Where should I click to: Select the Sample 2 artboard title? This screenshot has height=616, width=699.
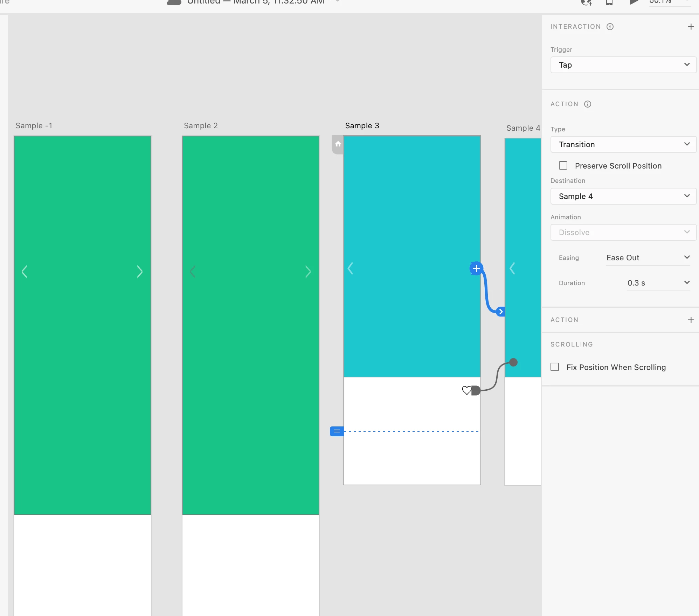[x=201, y=126]
